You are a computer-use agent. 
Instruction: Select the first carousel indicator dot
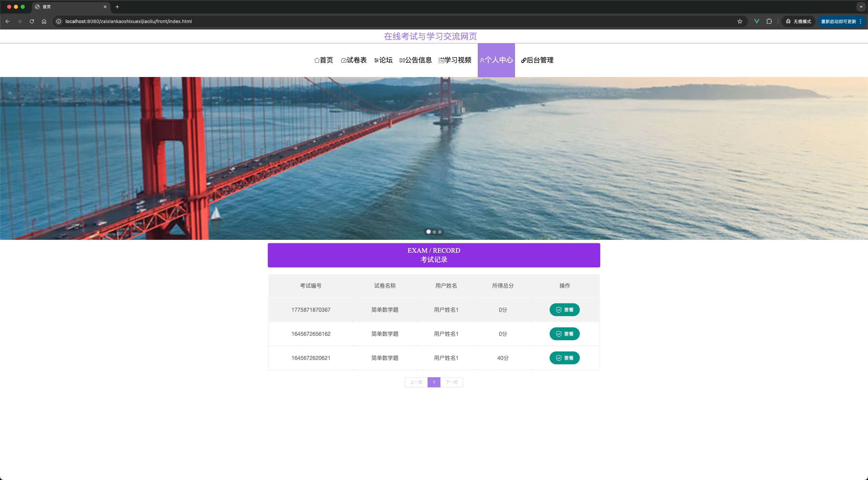429,232
